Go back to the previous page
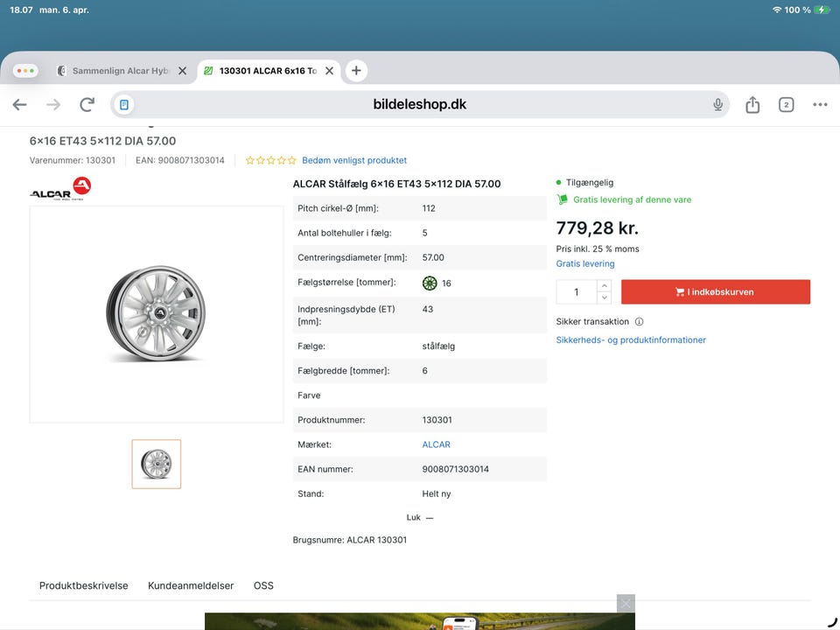Image resolution: width=840 pixels, height=630 pixels. pyautogui.click(x=19, y=105)
